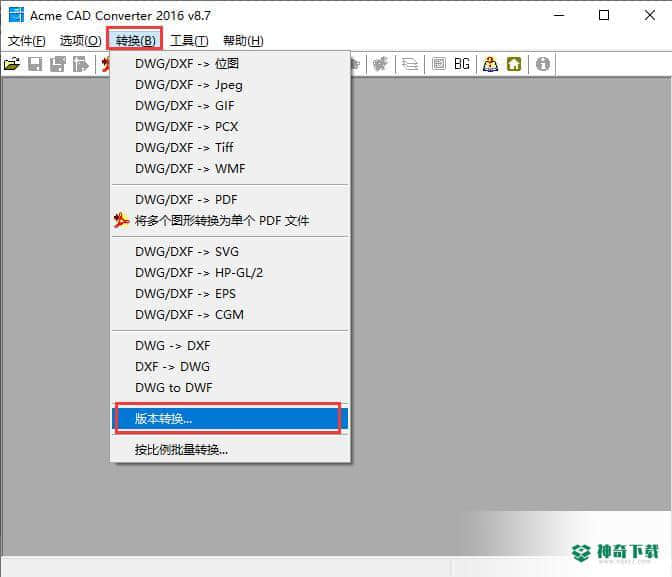The image size is (672, 577).
Task: Toggle background color with BG button
Action: coord(462,64)
